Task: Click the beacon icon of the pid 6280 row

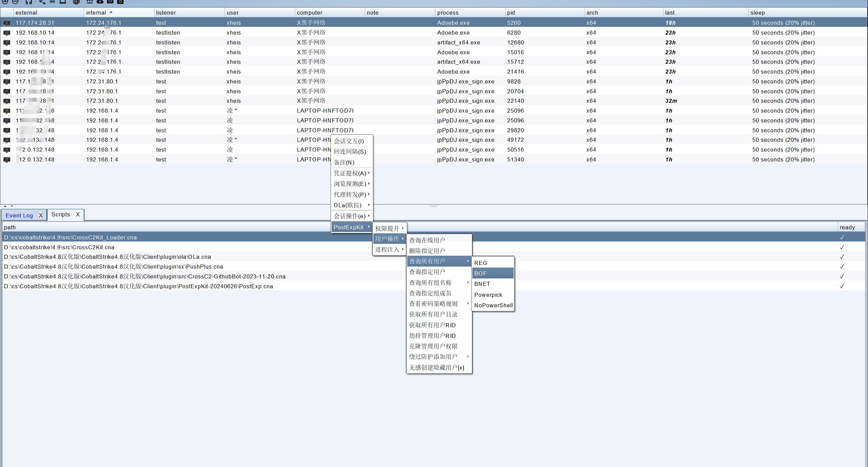Action: click(7, 33)
